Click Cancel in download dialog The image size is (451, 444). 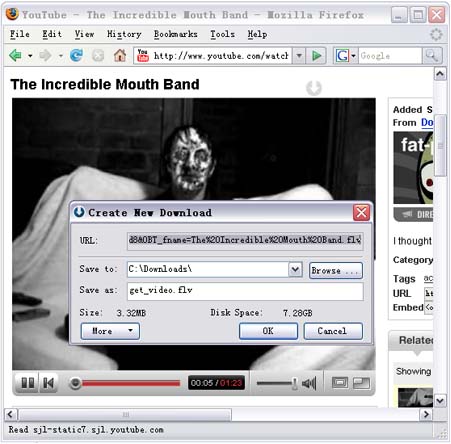pos(333,331)
